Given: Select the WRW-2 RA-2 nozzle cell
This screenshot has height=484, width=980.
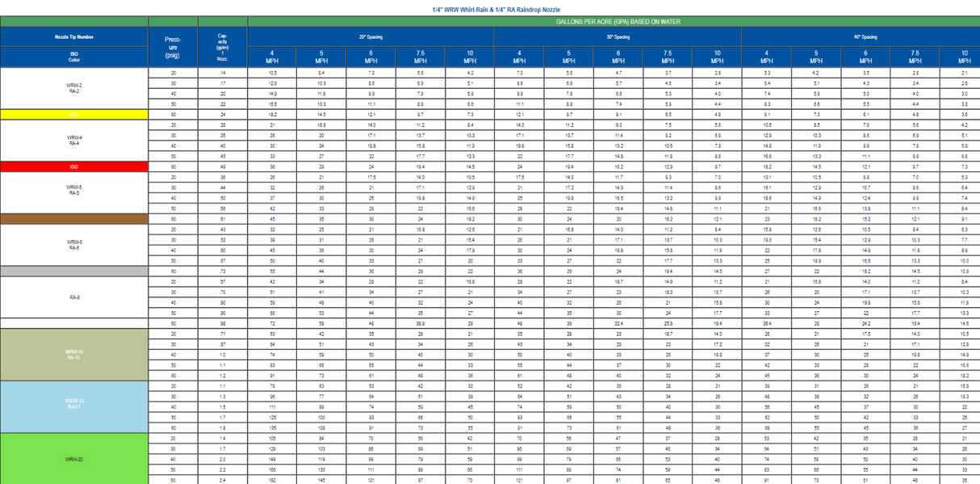Looking at the screenshot, I should pyautogui.click(x=73, y=88).
